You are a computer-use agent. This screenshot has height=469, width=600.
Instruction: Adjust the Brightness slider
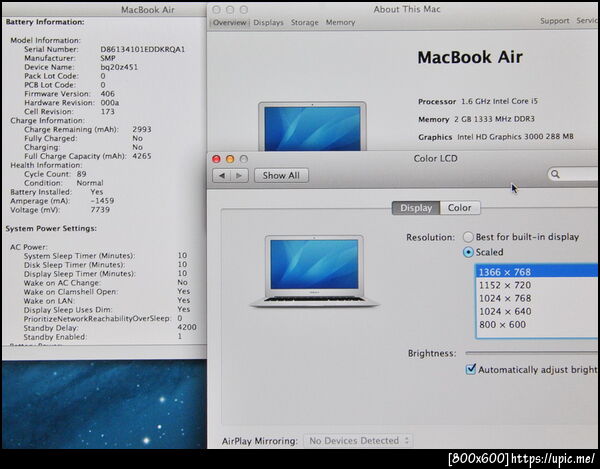click(x=532, y=353)
